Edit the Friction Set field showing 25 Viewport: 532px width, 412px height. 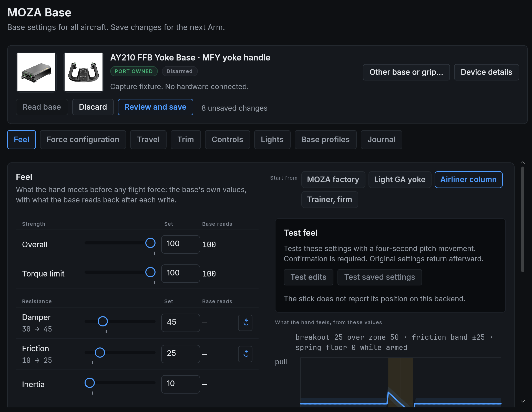point(181,354)
